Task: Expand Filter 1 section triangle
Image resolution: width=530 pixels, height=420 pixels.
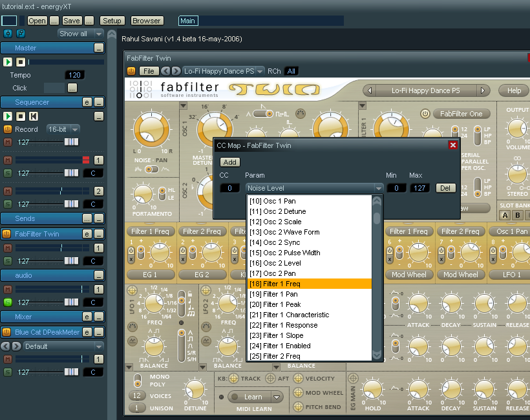Action: tap(362, 106)
